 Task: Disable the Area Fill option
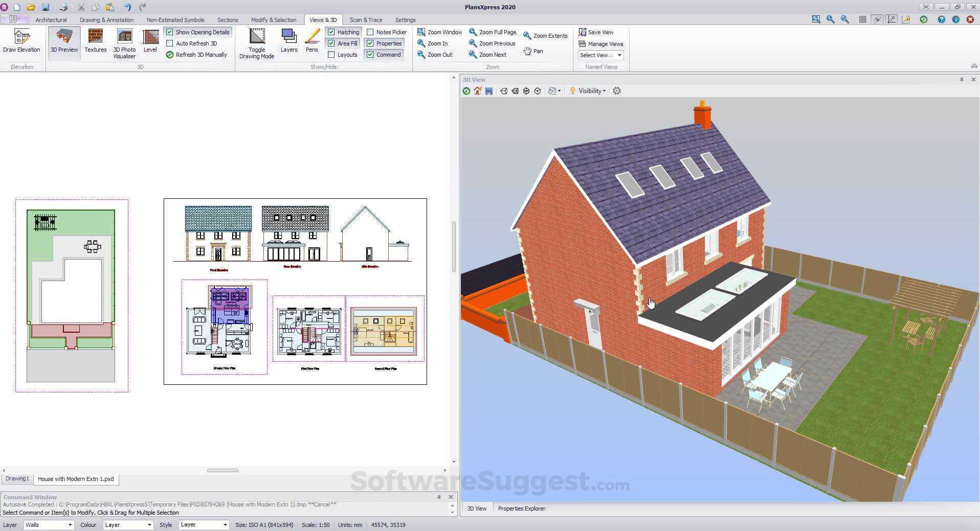pyautogui.click(x=332, y=43)
